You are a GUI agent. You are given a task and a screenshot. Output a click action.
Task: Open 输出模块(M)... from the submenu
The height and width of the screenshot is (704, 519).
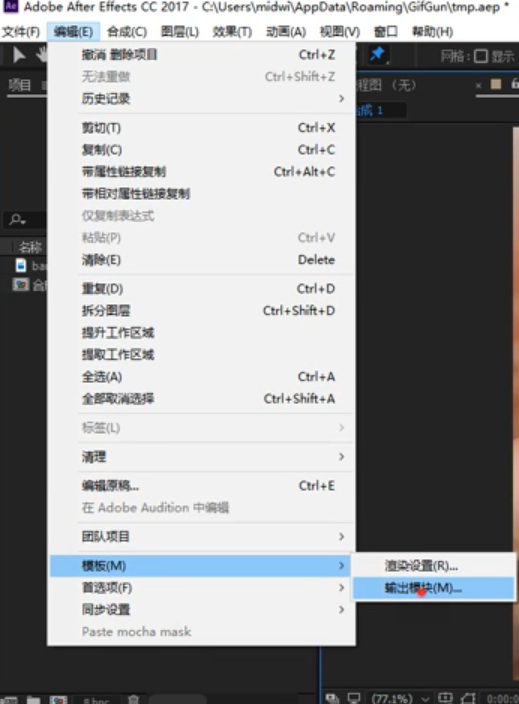click(433, 588)
